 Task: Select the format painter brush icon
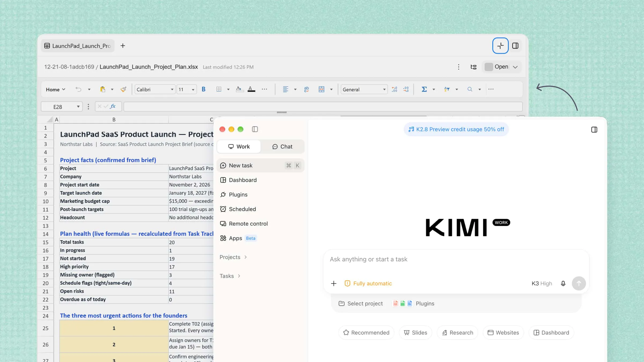tap(123, 89)
